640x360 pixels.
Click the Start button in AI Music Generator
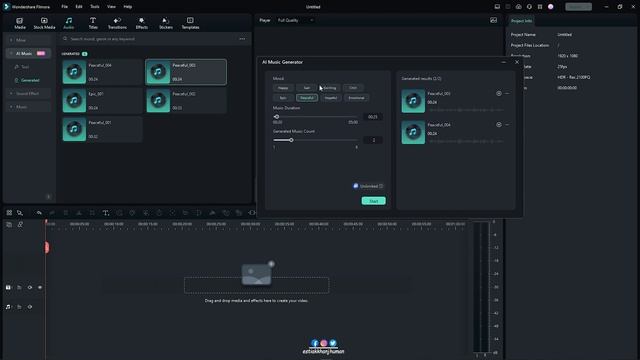[x=373, y=201]
